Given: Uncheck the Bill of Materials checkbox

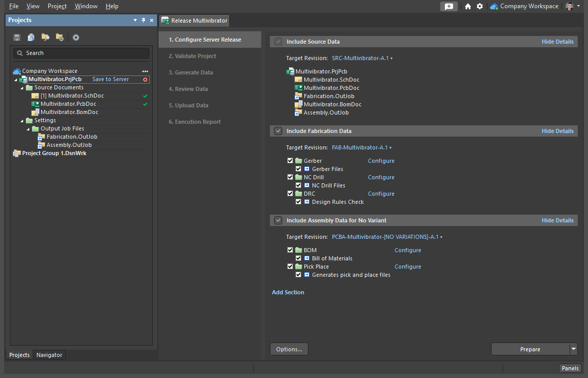Looking at the screenshot, I should pyautogui.click(x=299, y=258).
